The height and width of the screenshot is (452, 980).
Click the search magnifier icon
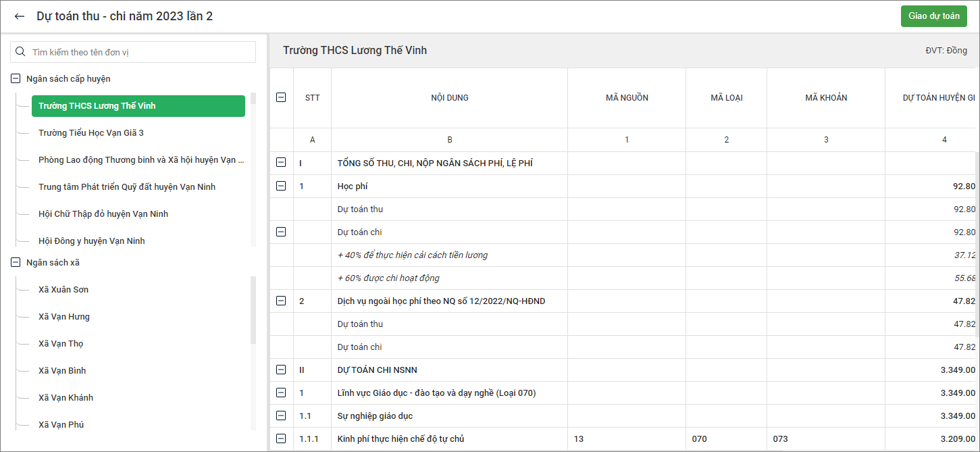click(21, 52)
